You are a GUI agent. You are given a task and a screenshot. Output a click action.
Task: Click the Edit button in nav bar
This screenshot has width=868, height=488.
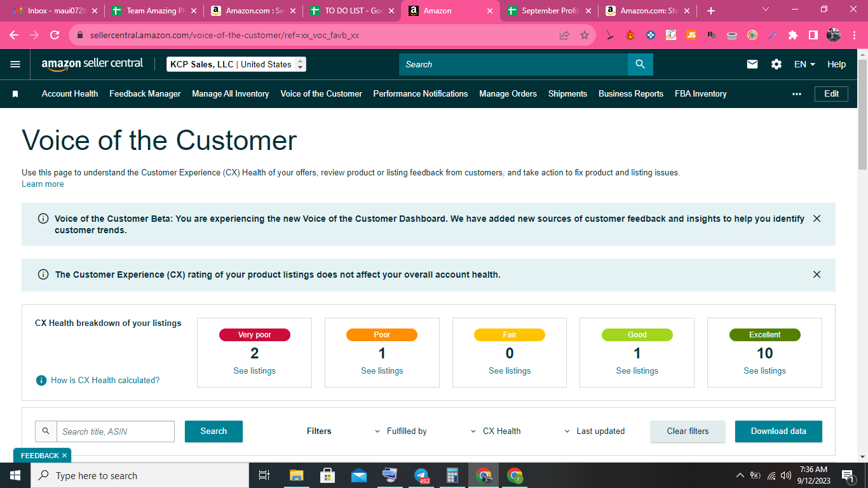click(831, 94)
